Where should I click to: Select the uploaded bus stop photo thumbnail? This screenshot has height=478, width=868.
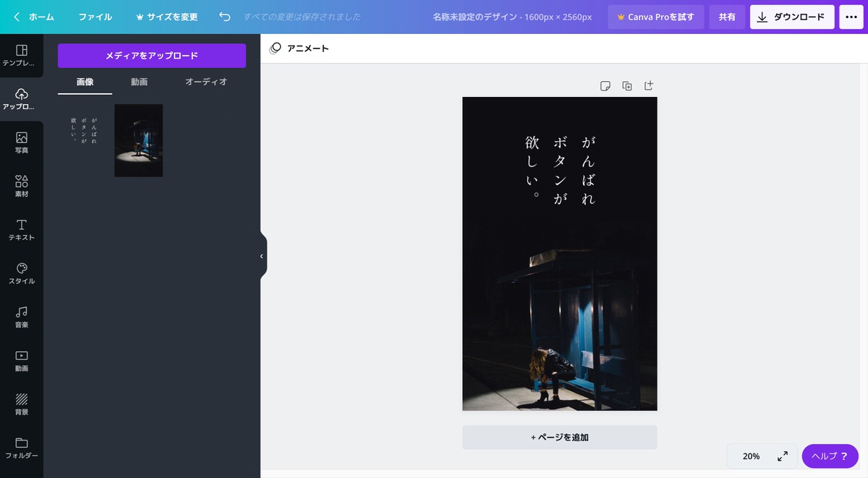(x=138, y=140)
